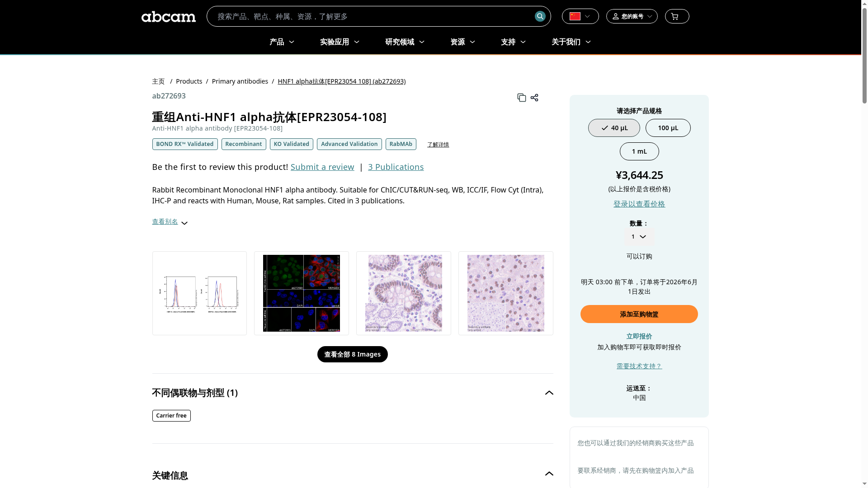
Task: Click Primary antibodies breadcrumb
Action: (240, 81)
